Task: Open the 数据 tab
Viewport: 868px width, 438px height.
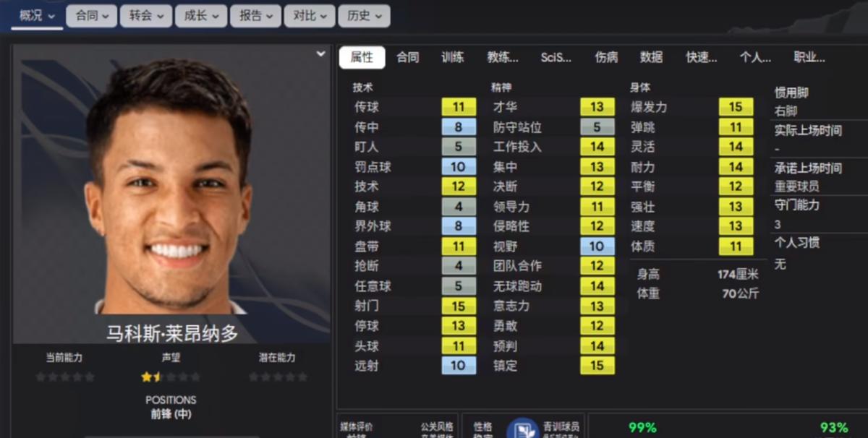Action: click(x=651, y=58)
